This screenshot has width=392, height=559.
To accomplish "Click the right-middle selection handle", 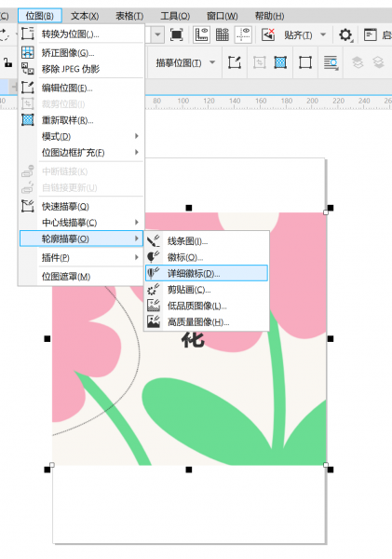I will pyautogui.click(x=331, y=339).
